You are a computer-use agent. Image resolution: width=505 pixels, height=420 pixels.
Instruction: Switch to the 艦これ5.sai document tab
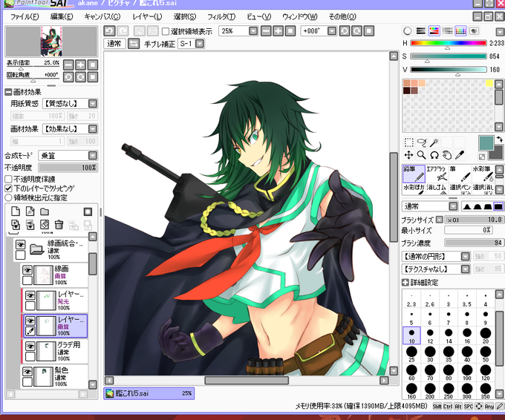coord(149,393)
